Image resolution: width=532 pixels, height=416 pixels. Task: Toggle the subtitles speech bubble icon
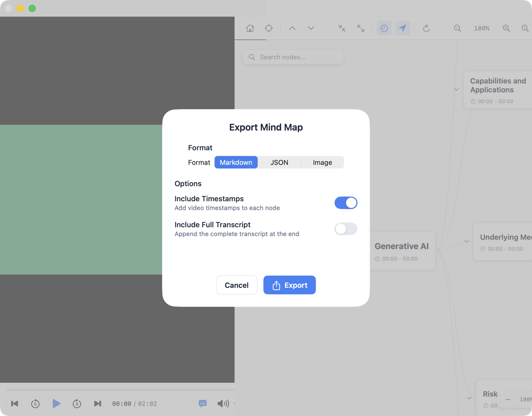(203, 404)
